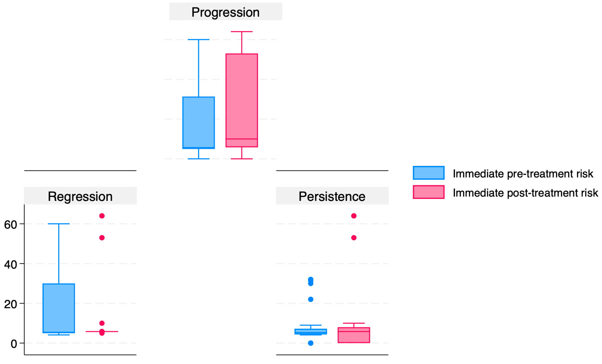The image size is (602, 364).
Task: Click the blue box in Persistence panel
Action: click(x=310, y=331)
